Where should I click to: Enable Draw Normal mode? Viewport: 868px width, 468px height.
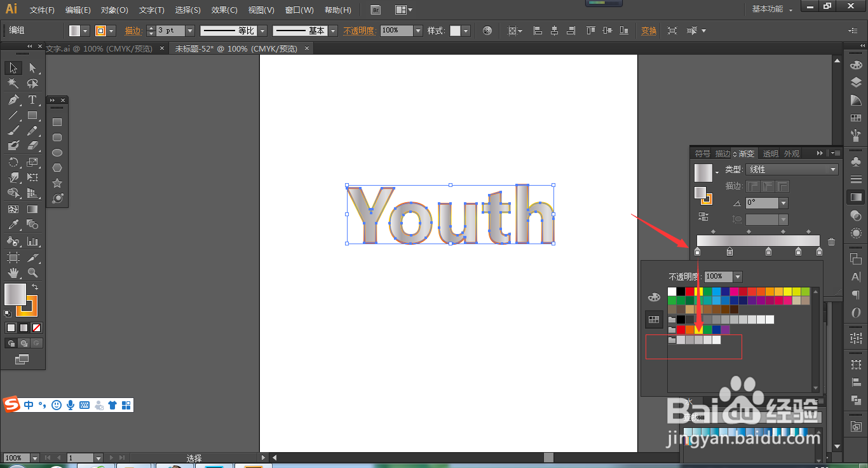coord(11,343)
